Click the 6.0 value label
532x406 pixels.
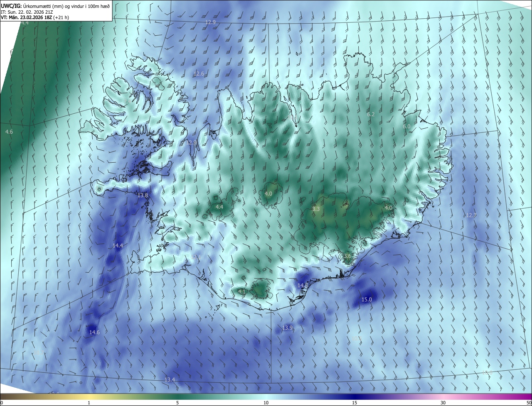[x=406, y=126]
